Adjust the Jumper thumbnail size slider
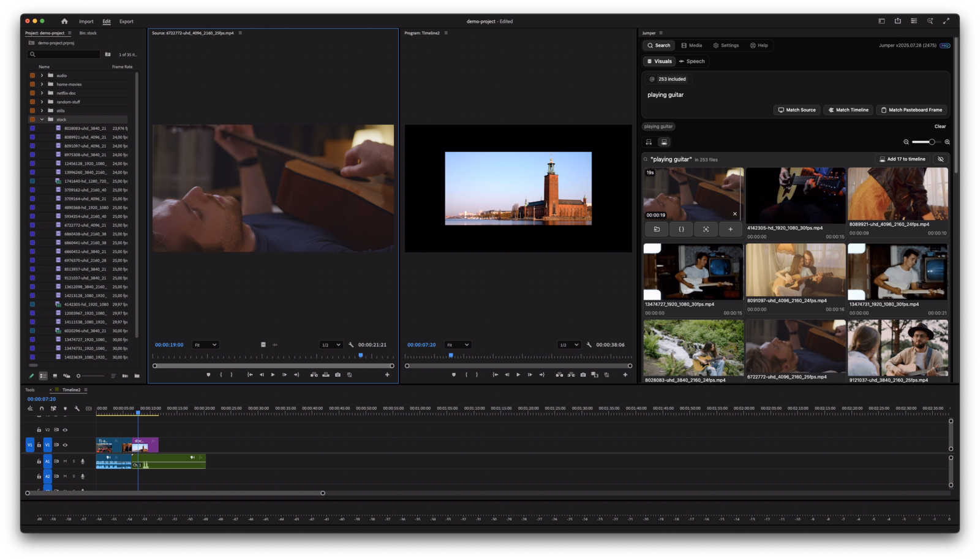This screenshot has height=560, width=980. click(931, 142)
